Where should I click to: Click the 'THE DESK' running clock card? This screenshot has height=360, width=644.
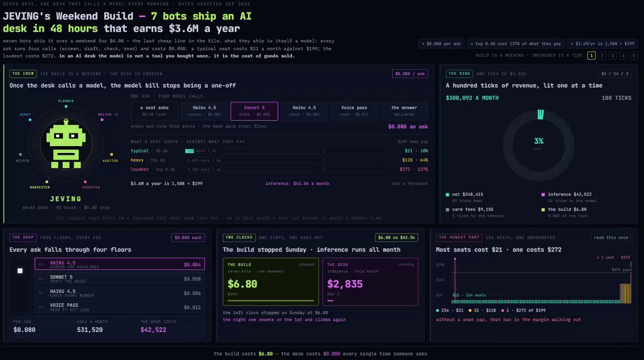tap(371, 282)
